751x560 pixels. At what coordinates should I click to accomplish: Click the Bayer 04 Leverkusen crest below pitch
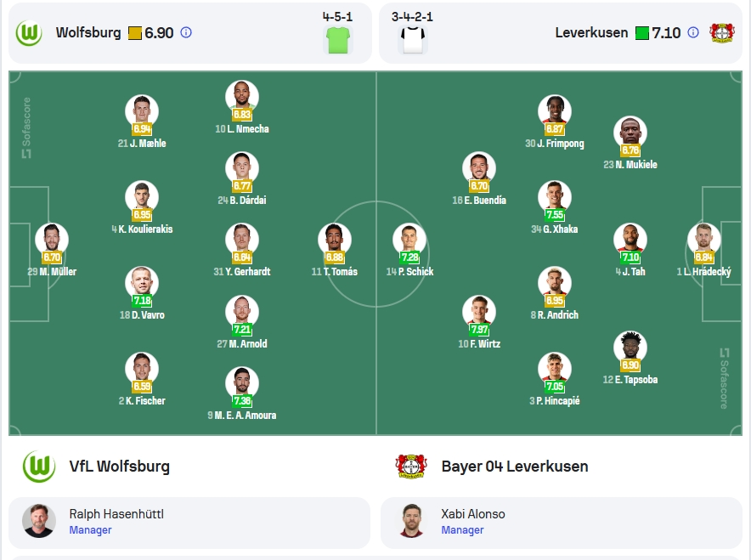(411, 467)
